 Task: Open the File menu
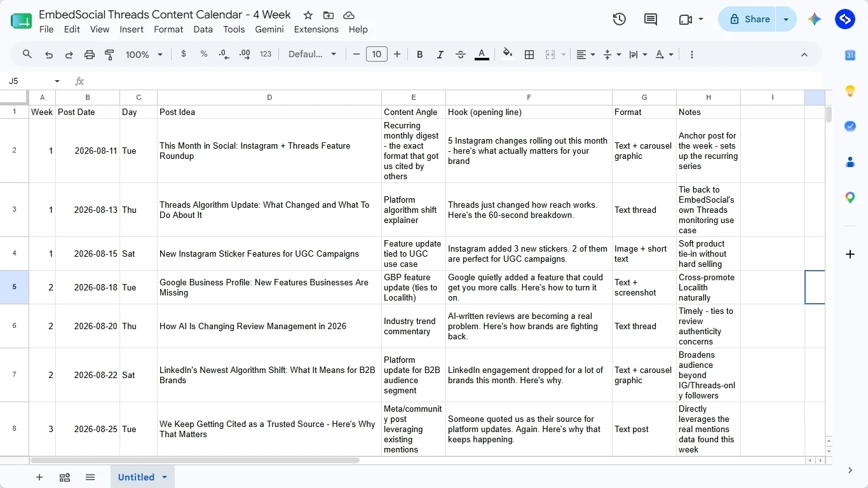(46, 29)
